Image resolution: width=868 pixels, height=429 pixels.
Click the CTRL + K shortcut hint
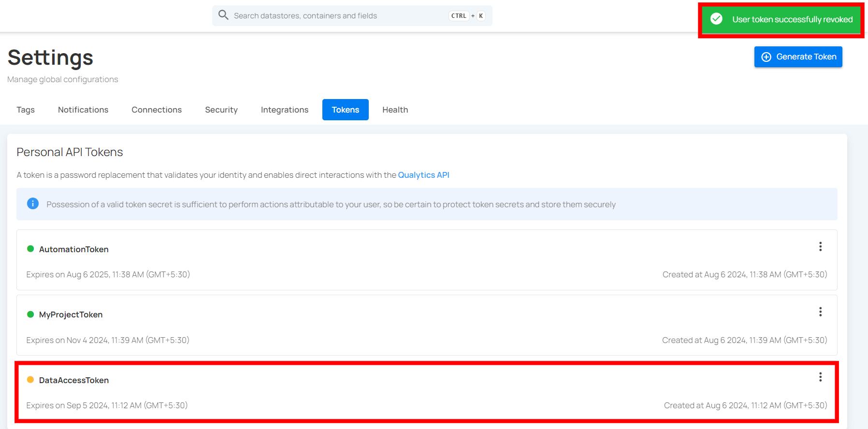(x=467, y=16)
